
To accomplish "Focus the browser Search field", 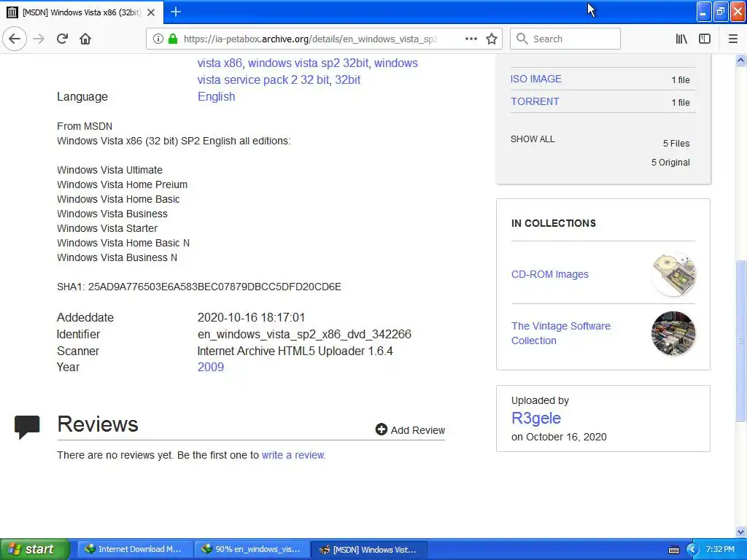I will pos(565,39).
